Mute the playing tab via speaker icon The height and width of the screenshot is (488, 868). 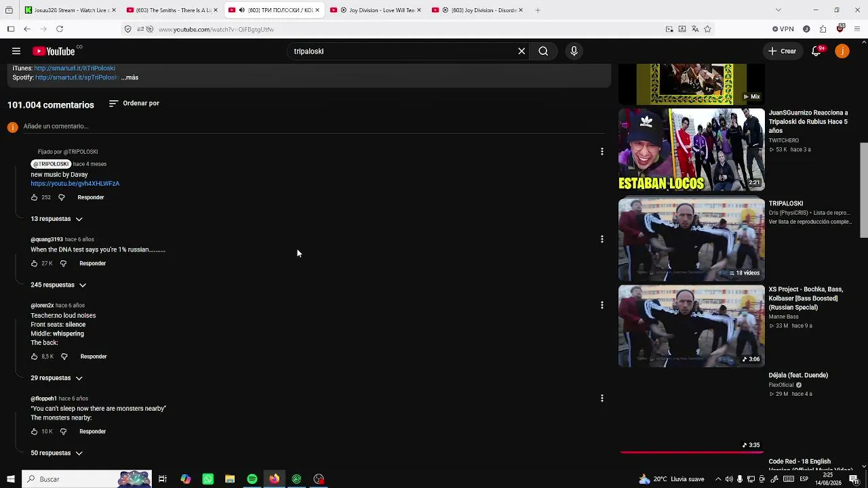tap(242, 10)
